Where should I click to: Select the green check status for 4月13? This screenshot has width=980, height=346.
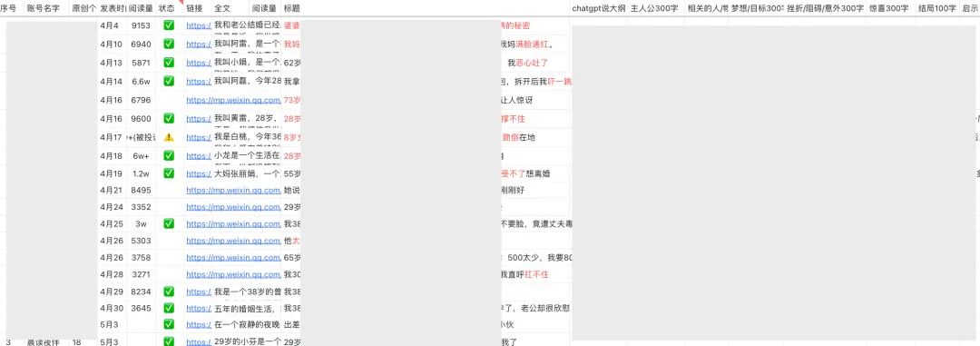coord(169,63)
